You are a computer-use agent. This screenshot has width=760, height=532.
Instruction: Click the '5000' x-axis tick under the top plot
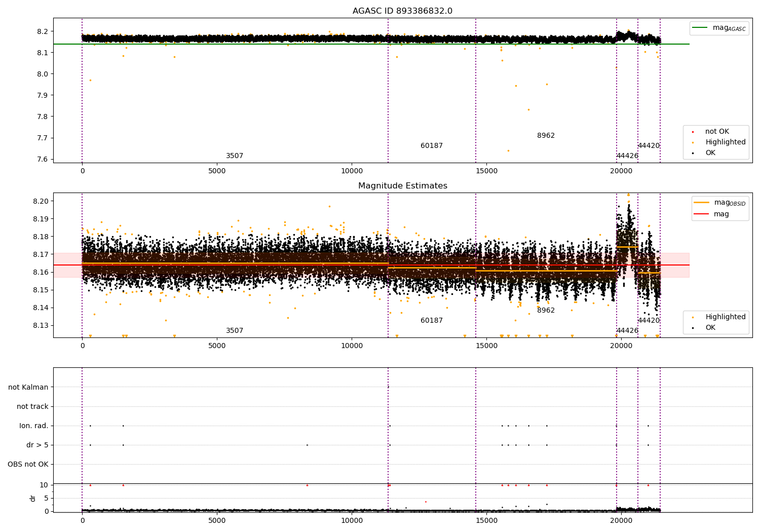click(217, 171)
